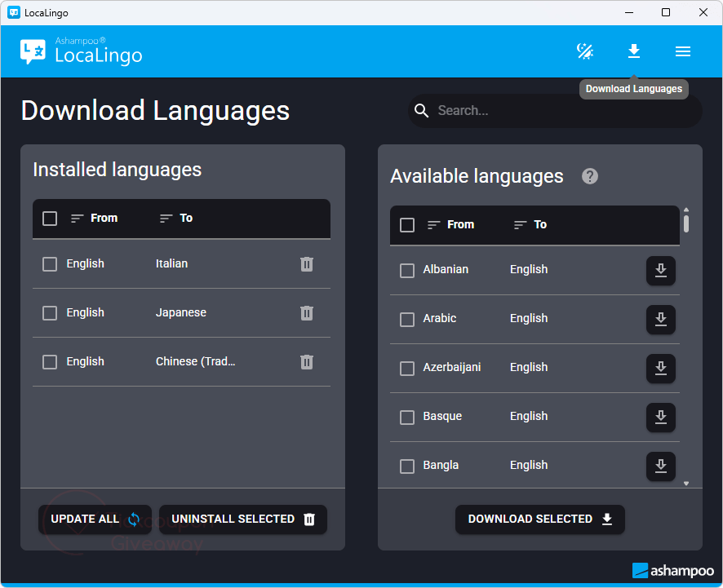Click the Albanian language name

(446, 269)
